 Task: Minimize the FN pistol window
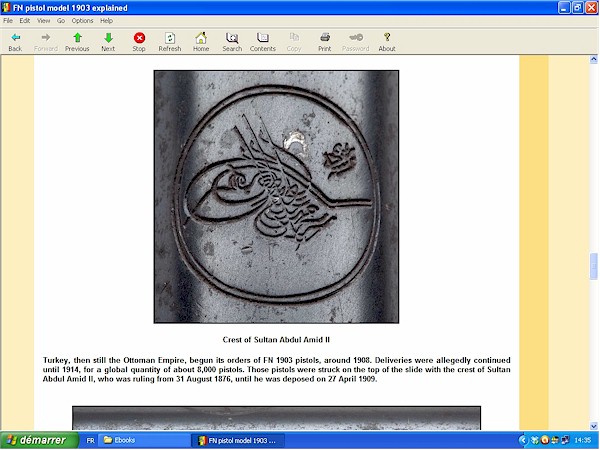(x=564, y=8)
